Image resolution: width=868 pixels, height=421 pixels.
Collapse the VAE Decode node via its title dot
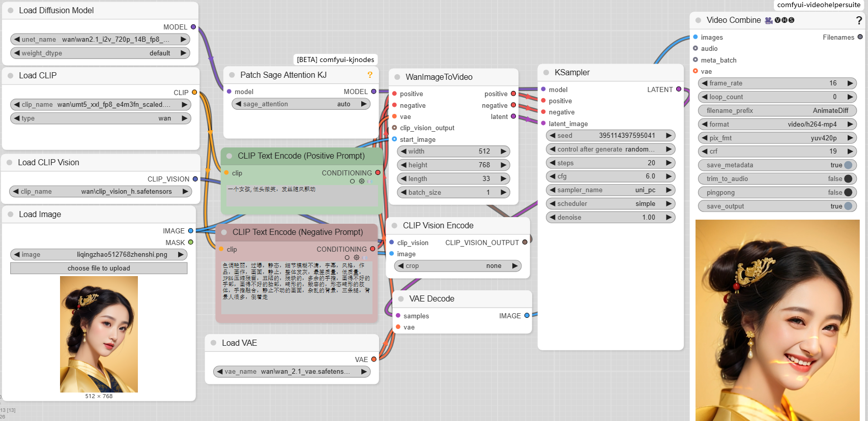(x=401, y=298)
